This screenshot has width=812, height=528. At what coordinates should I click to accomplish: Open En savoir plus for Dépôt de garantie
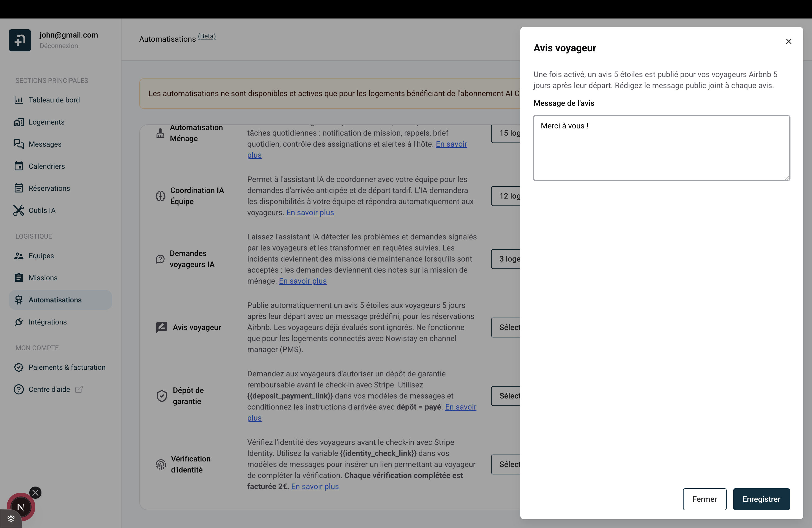coord(461,407)
